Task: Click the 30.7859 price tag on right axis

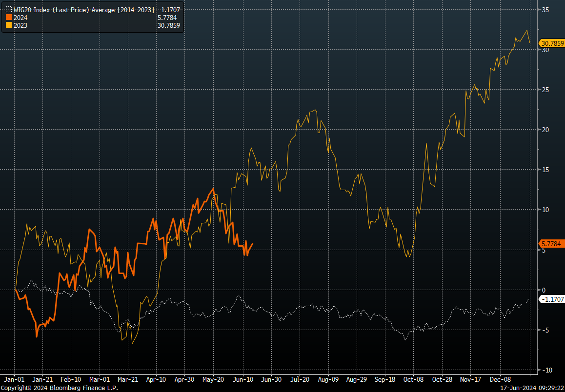Action: pos(552,43)
